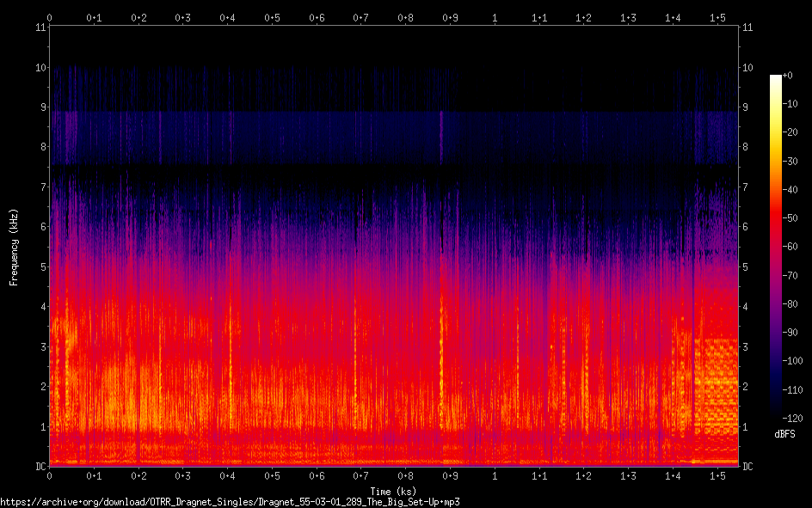Click the 5 label on the right frequency axis

[x=746, y=266]
